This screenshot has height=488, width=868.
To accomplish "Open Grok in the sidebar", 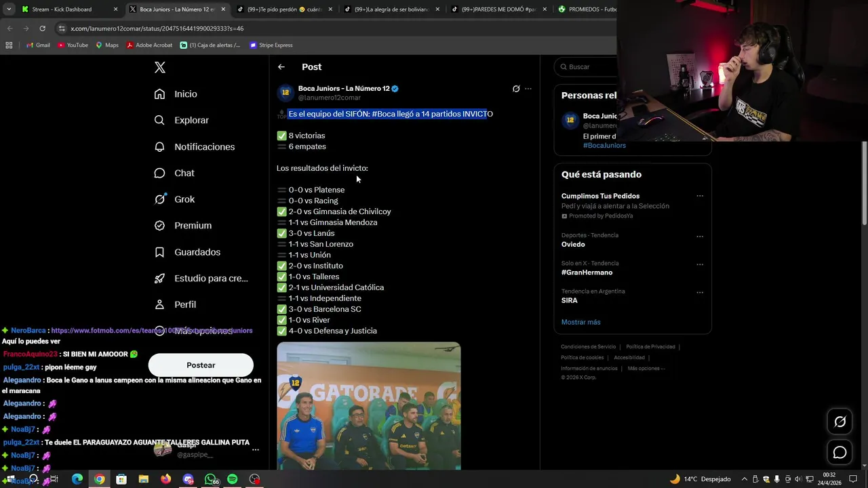I will [174, 199].
